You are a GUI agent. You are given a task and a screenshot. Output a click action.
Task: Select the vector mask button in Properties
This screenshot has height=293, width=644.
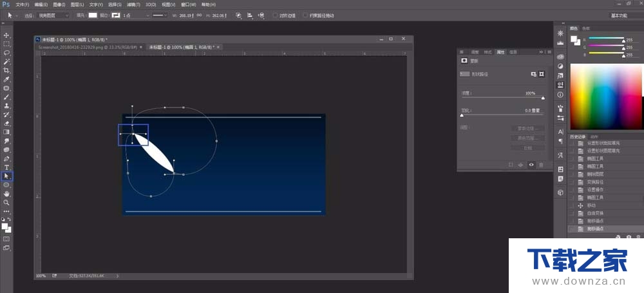pos(542,74)
